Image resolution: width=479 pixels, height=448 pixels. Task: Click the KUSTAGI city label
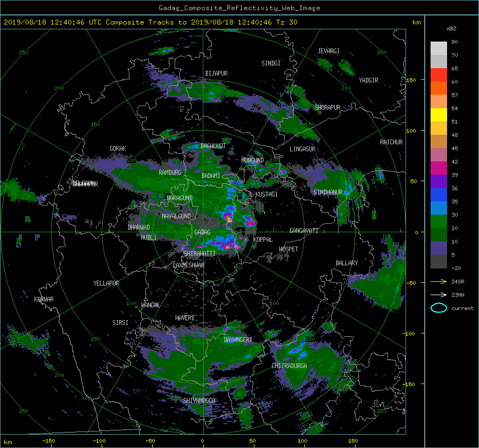[267, 194]
